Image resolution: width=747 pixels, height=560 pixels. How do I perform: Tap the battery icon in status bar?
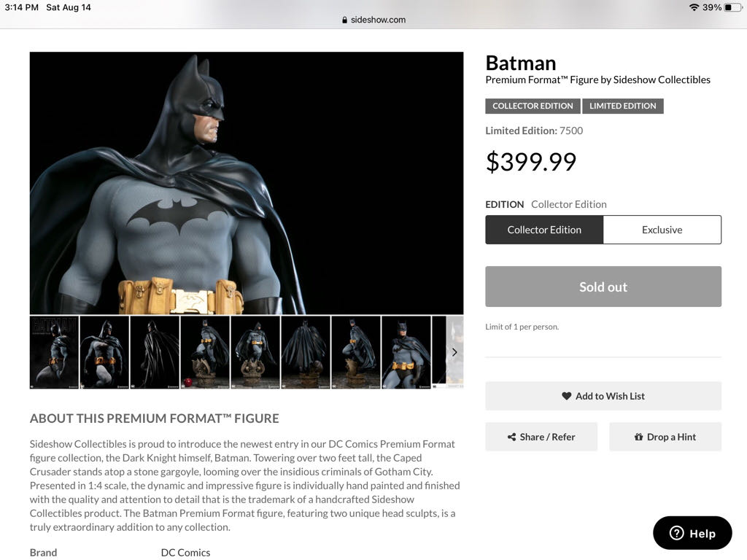732,7
